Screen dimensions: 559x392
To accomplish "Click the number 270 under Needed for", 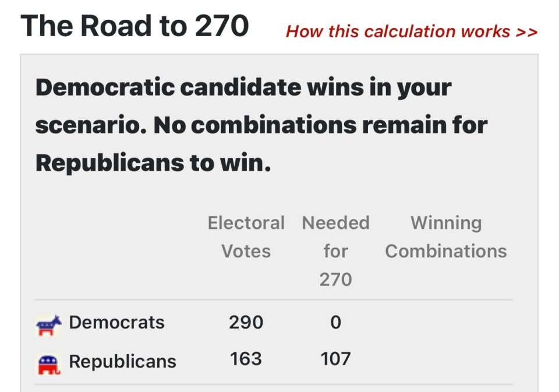I will coord(335,279).
